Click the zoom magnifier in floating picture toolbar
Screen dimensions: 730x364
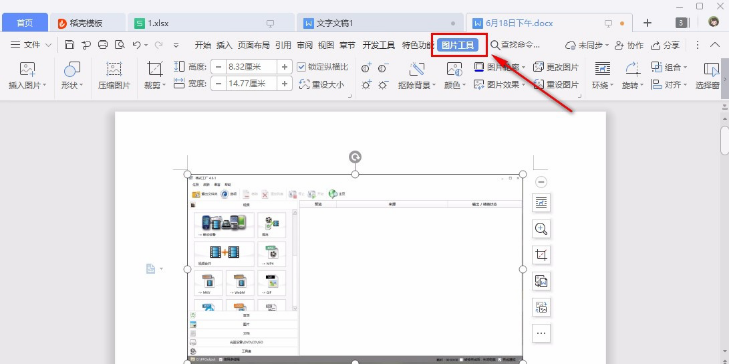(541, 229)
